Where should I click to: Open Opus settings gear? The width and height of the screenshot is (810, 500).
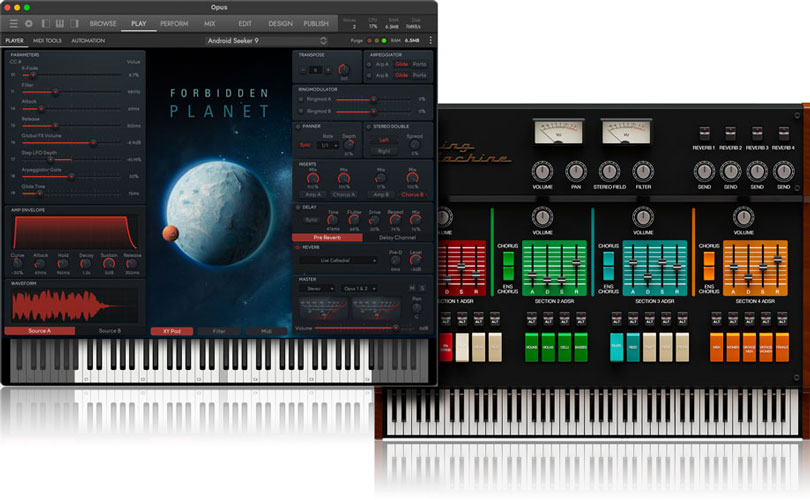[29, 24]
